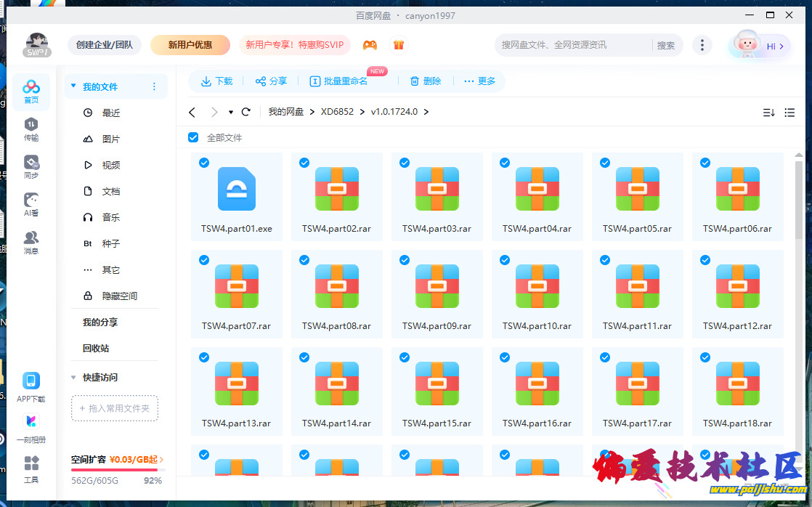Select 视频 category in sidebar

tap(110, 165)
